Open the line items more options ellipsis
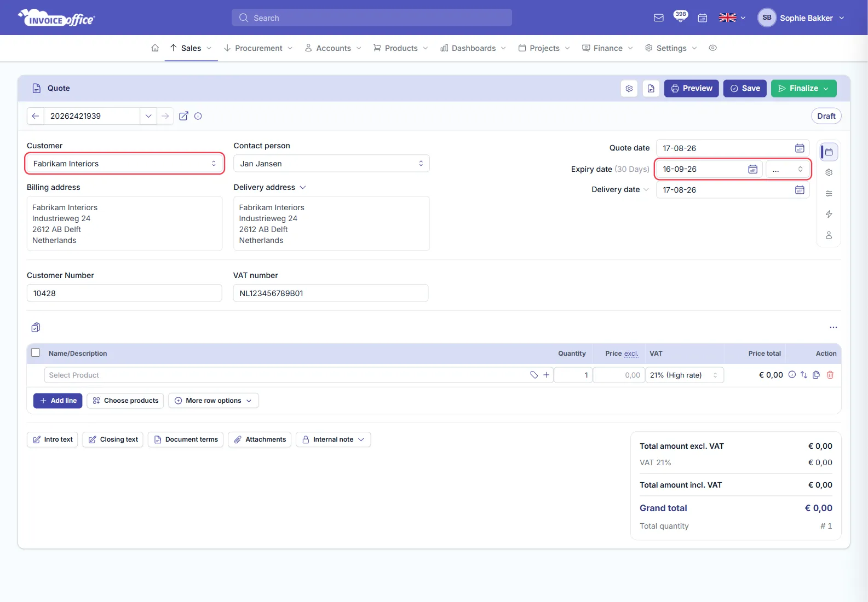868x602 pixels. click(833, 327)
